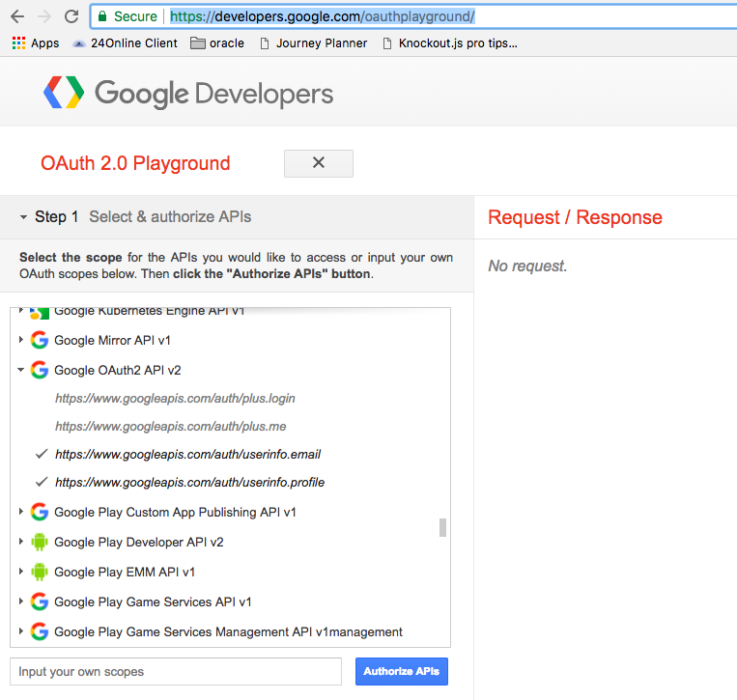
Task: Select the Google Mirror API v1 label
Action: [112, 340]
